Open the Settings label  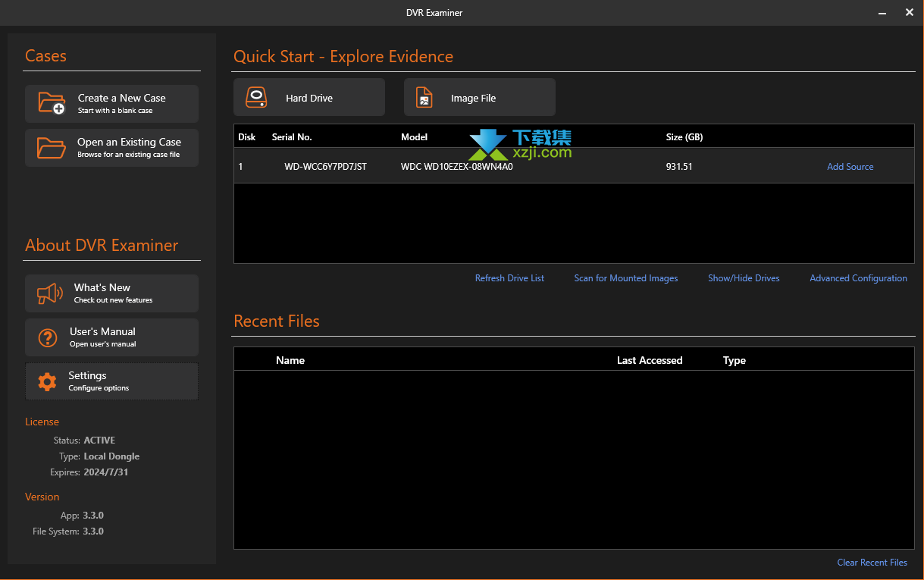tap(87, 375)
